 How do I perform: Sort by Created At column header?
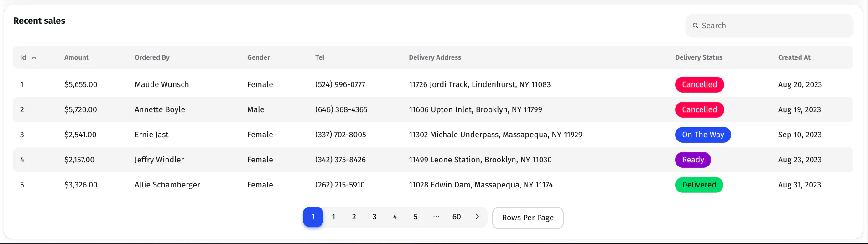pyautogui.click(x=794, y=57)
